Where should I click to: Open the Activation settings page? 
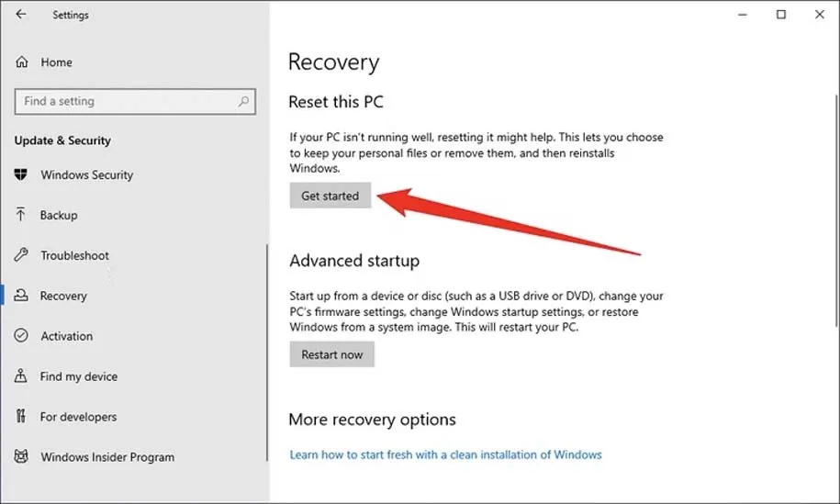(x=66, y=336)
